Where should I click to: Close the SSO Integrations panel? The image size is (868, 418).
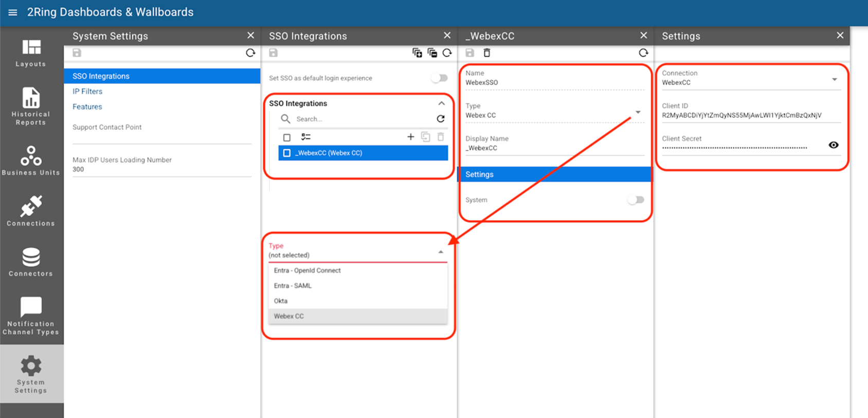[447, 36]
